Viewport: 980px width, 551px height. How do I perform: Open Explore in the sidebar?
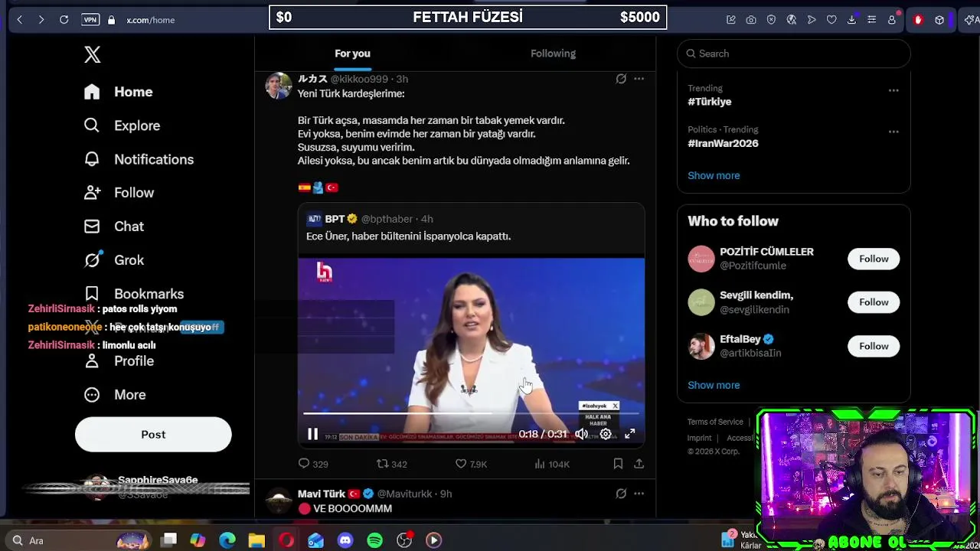click(122, 126)
